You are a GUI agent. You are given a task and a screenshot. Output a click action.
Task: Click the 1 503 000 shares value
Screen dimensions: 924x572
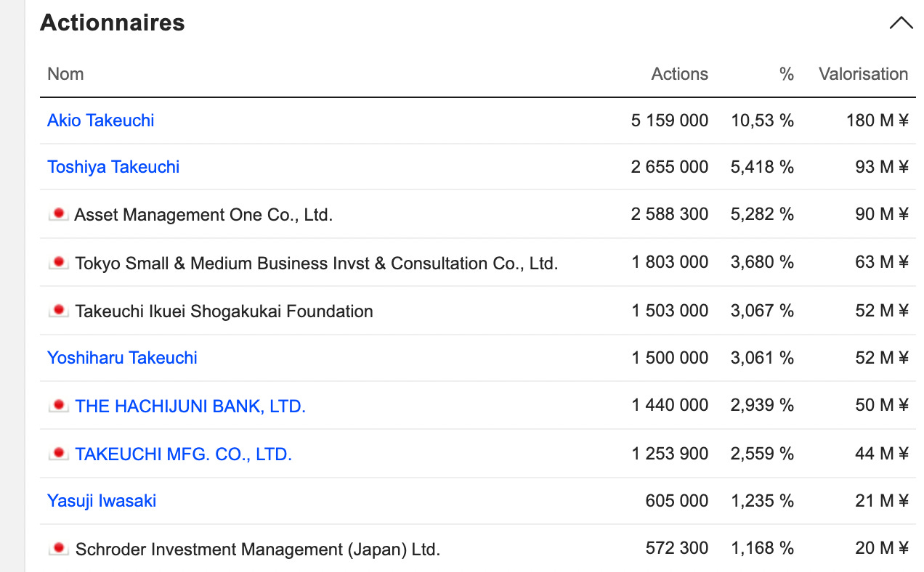[x=670, y=311]
